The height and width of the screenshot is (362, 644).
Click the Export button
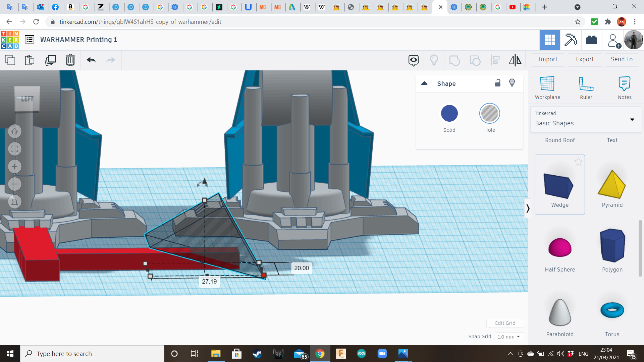[x=585, y=59]
